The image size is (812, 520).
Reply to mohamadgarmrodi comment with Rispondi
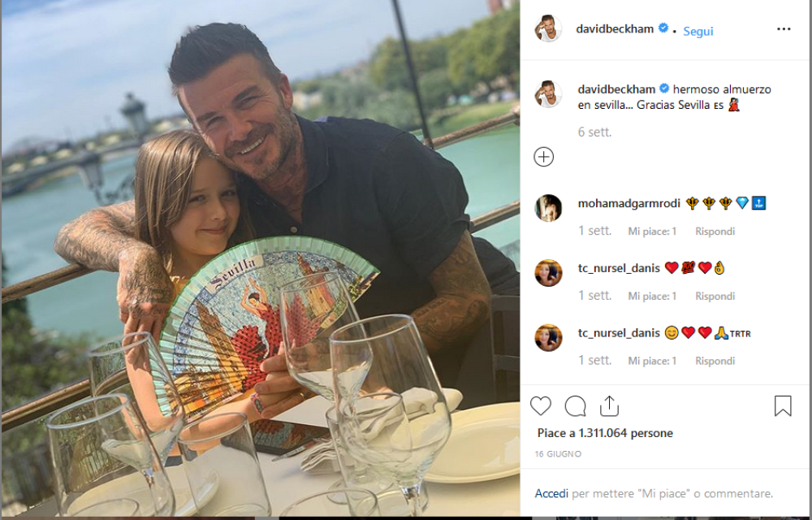click(x=715, y=232)
